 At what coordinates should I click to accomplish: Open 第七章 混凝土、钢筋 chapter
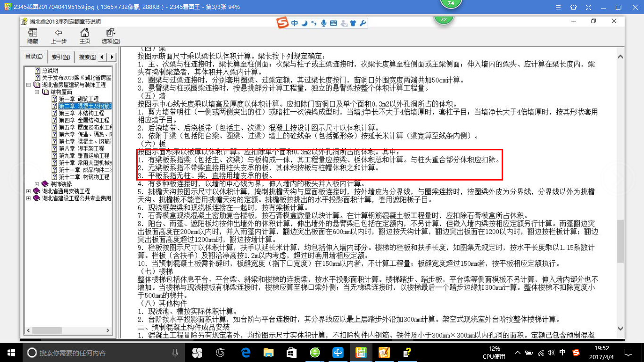click(x=82, y=141)
